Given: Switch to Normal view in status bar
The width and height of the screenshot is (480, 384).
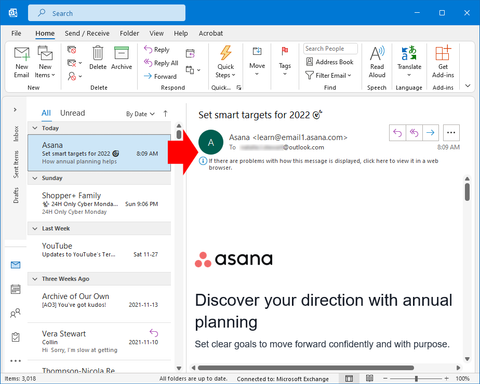Looking at the screenshot, I should point(349,378).
